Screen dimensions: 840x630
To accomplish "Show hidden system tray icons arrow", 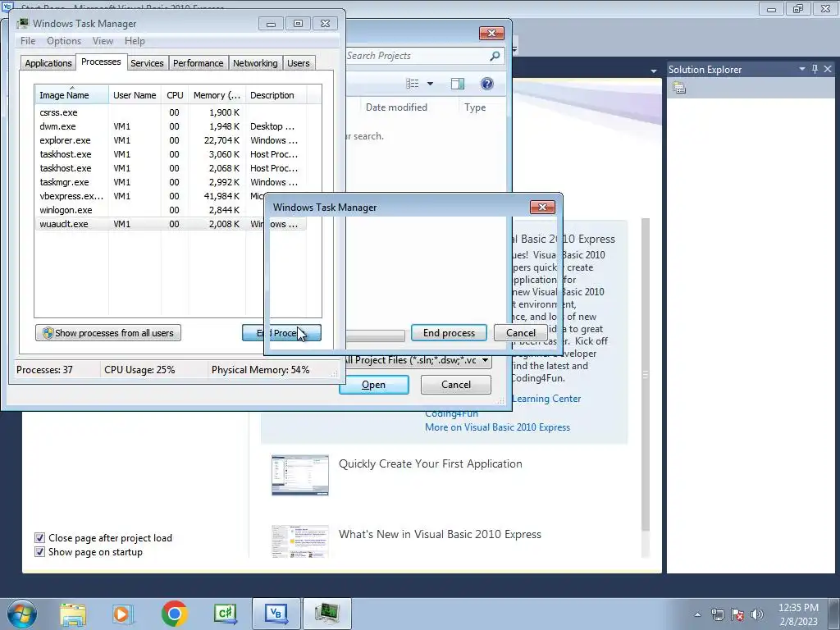I will pos(697,614).
